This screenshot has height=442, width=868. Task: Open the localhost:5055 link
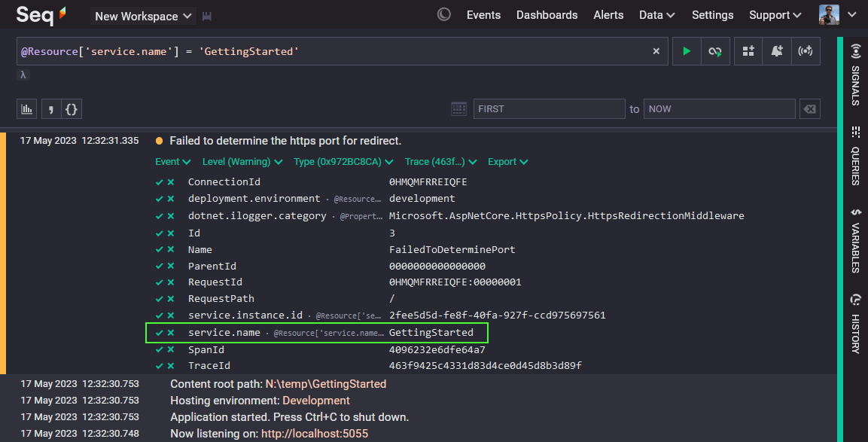[314, 434]
